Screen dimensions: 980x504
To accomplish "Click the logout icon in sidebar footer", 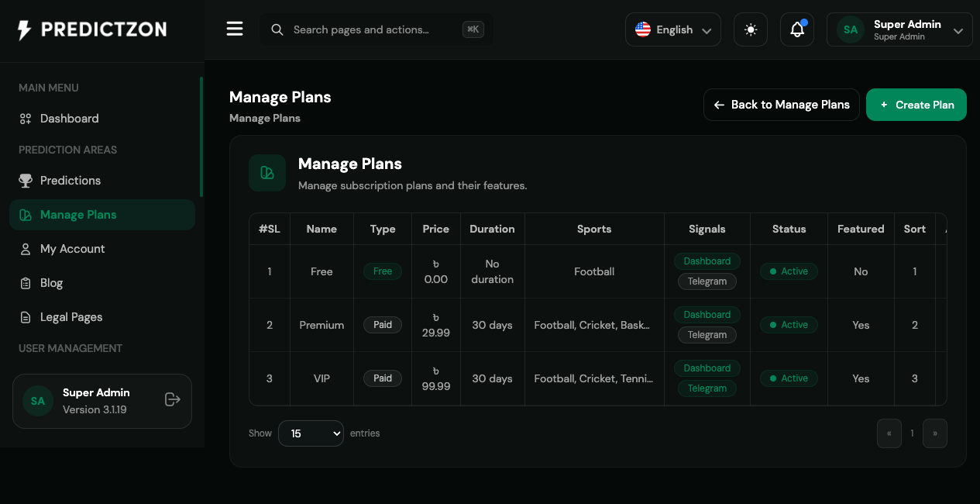I will pos(173,399).
